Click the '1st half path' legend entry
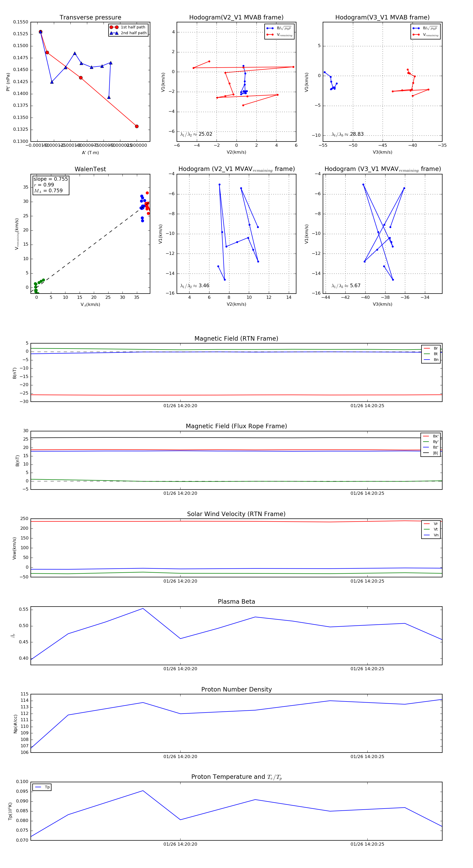This screenshot has height=868, width=473. [128, 27]
